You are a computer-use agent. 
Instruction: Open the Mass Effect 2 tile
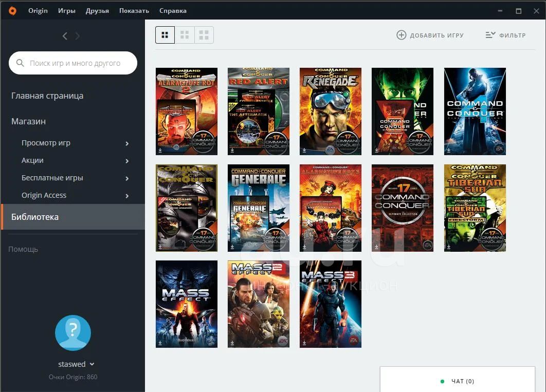(259, 304)
